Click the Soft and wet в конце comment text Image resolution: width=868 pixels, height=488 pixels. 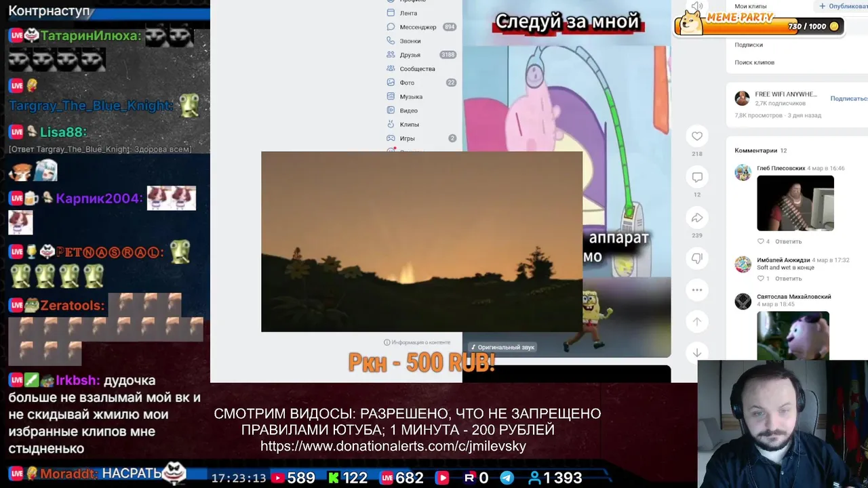coord(785,267)
